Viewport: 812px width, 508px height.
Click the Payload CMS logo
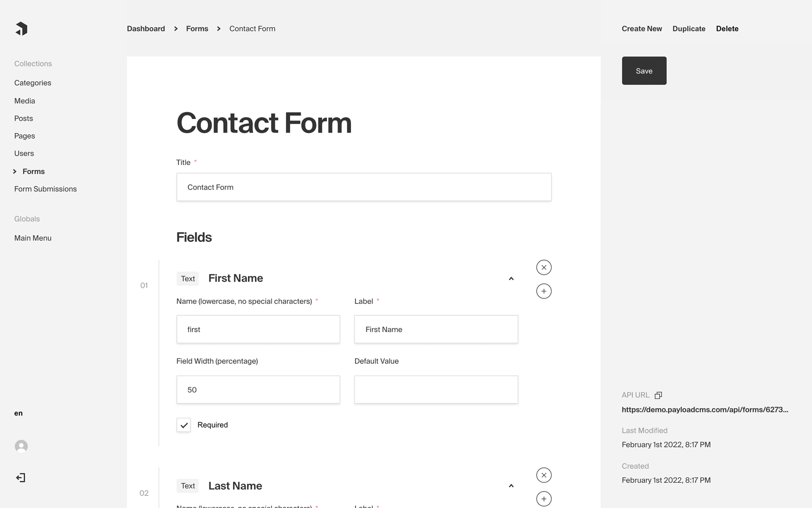(21, 29)
